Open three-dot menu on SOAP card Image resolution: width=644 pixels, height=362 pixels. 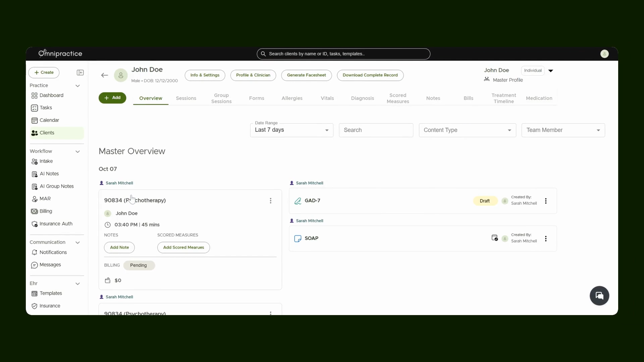(x=546, y=239)
